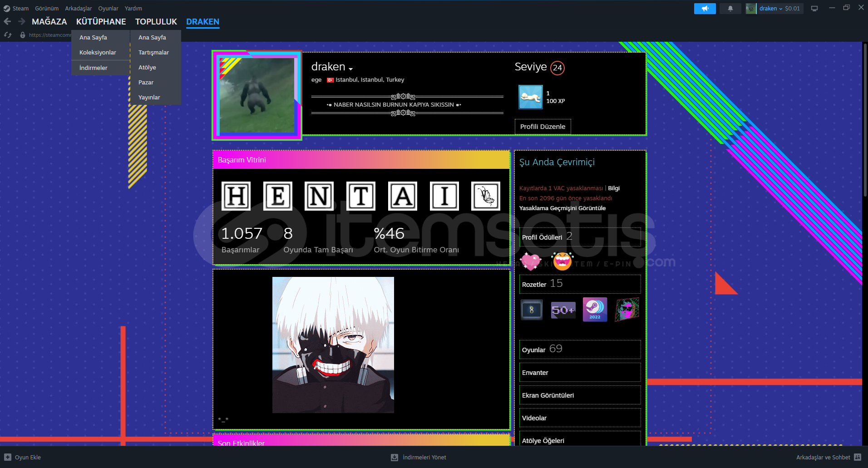Click the Başarım Vitrini header
The width and height of the screenshot is (868, 468).
click(x=361, y=160)
